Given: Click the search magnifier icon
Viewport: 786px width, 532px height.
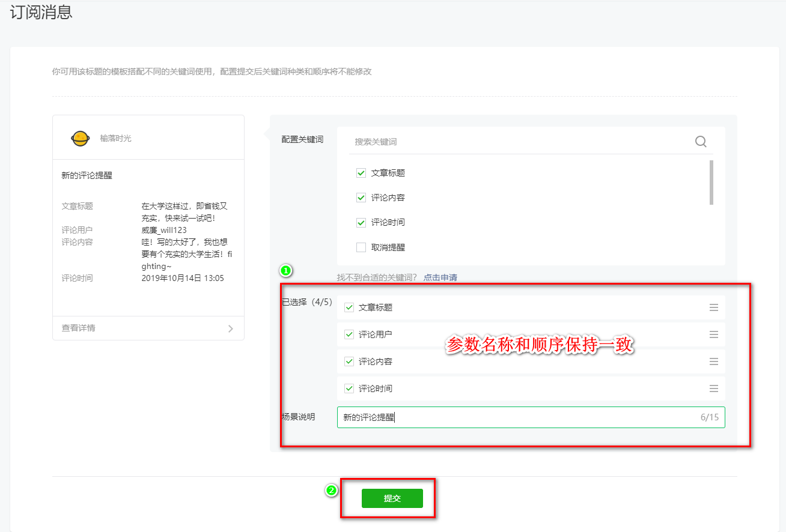Looking at the screenshot, I should pyautogui.click(x=701, y=142).
